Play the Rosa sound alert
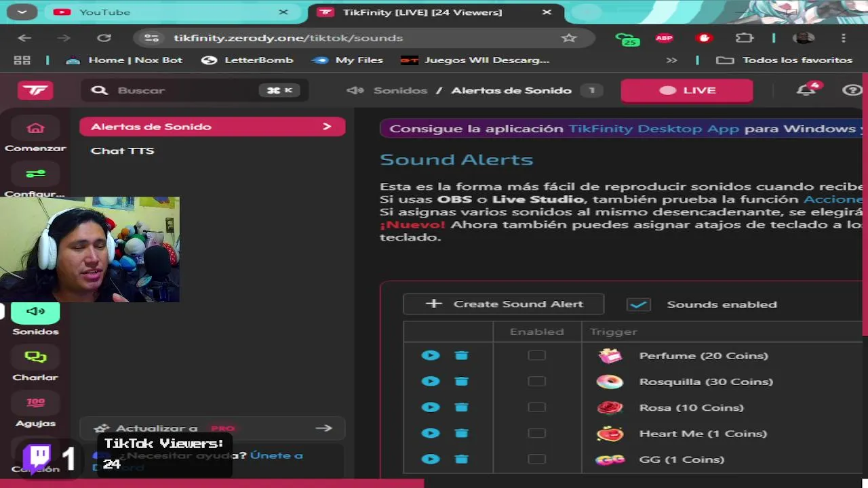The image size is (868, 488). pyautogui.click(x=430, y=407)
